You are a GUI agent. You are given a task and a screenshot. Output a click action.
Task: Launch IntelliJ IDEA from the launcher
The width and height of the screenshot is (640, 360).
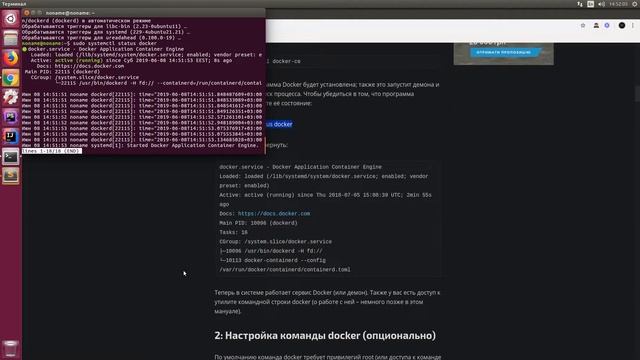[x=11, y=136]
